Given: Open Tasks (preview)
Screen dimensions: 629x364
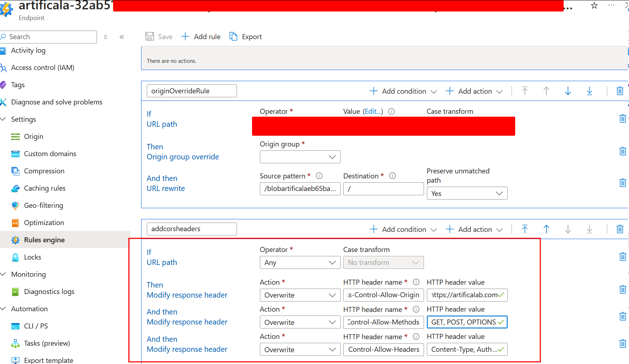Looking at the screenshot, I should (x=47, y=344).
